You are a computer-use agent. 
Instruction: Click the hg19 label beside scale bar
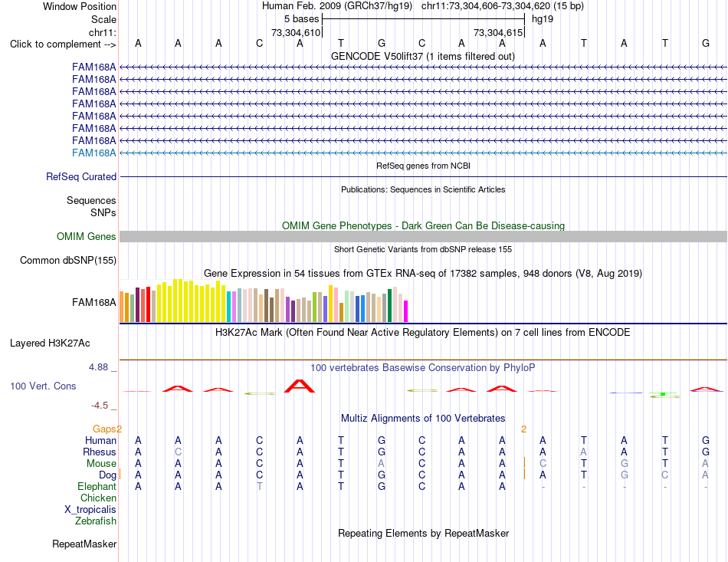pos(543,19)
